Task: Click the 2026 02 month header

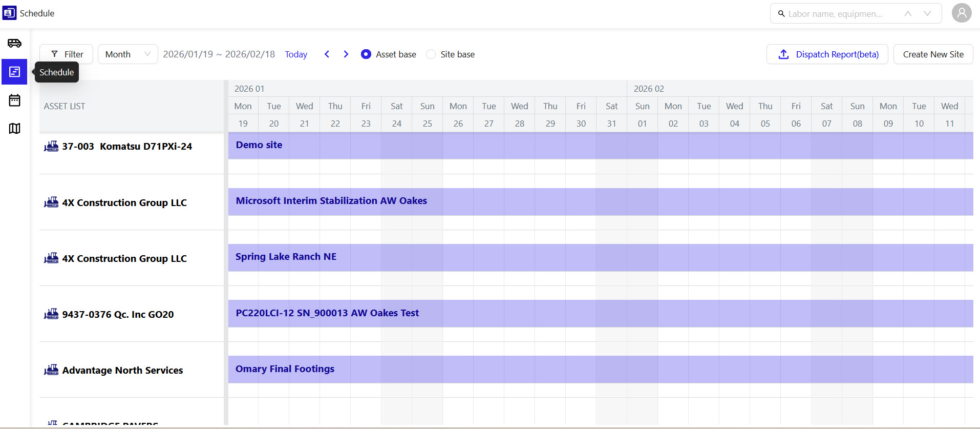Action: tap(649, 89)
